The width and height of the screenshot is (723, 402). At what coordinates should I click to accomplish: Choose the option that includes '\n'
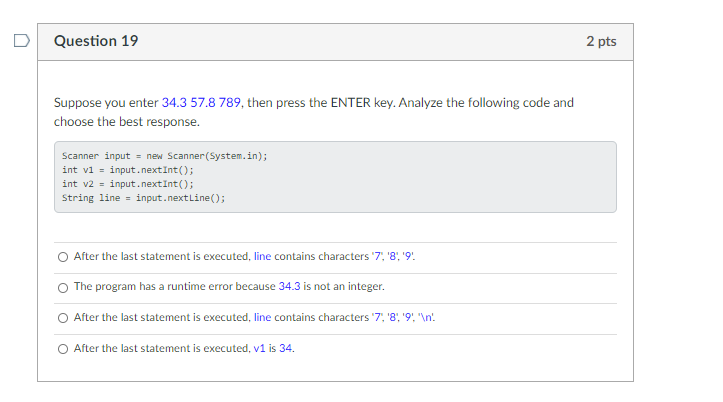click(x=63, y=318)
